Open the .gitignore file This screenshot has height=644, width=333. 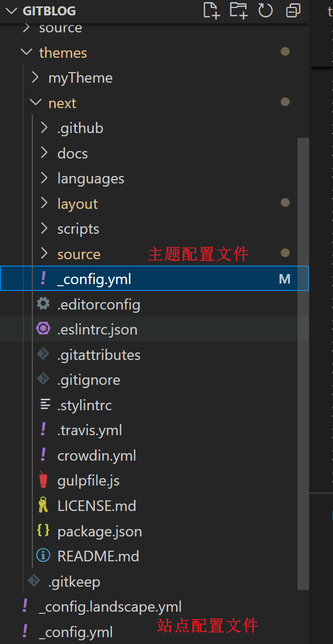click(x=89, y=380)
